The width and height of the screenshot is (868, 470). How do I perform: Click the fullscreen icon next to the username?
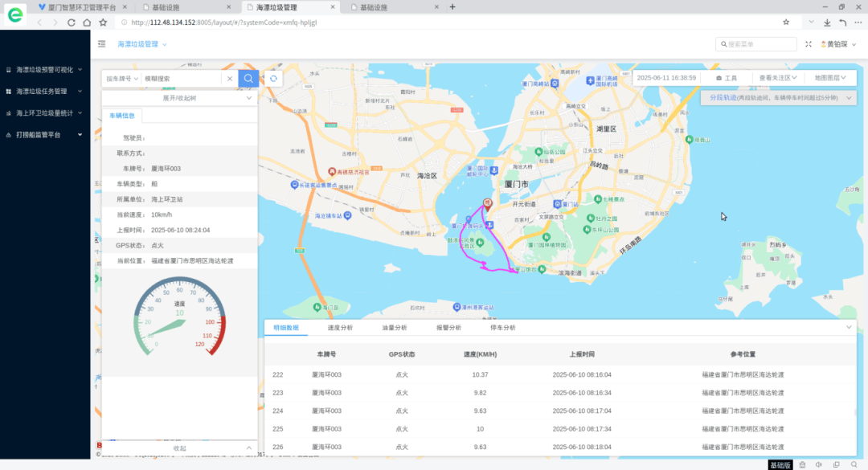click(809, 44)
